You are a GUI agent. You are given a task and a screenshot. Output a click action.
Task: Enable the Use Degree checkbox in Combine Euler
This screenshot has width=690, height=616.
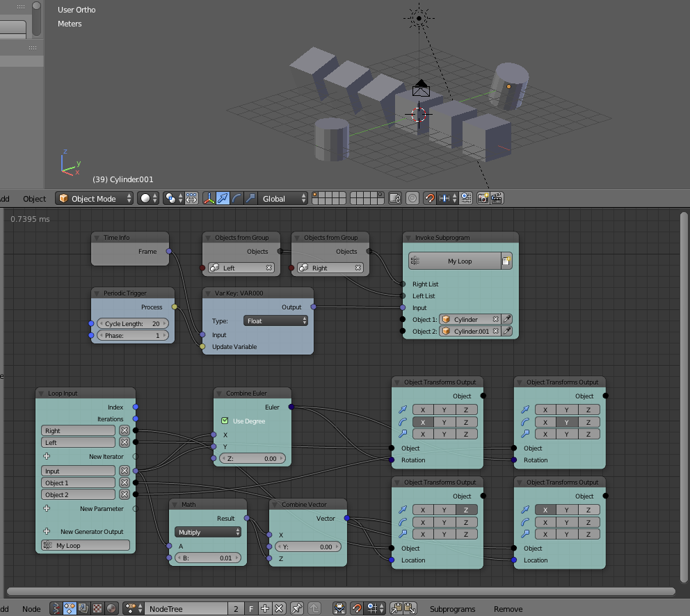[x=224, y=421]
